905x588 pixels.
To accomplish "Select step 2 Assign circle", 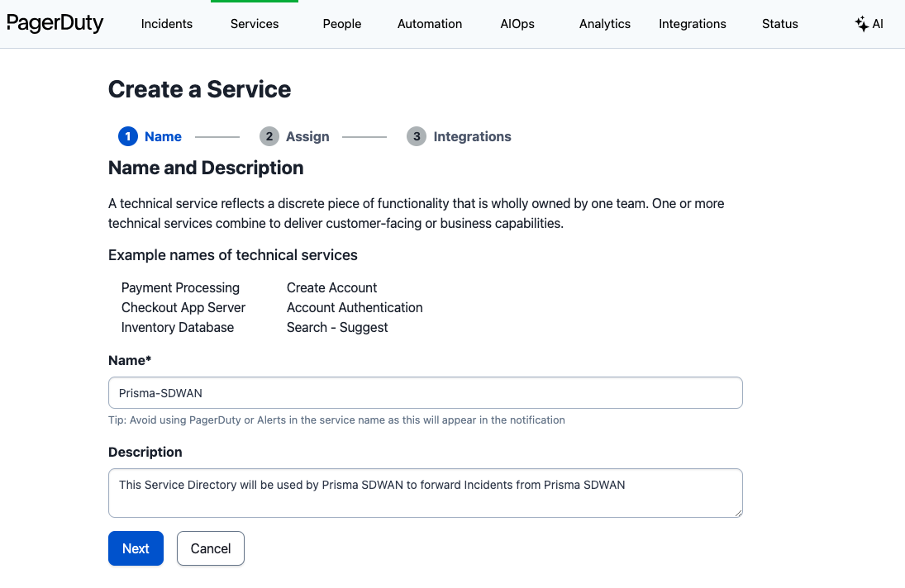I will 269,136.
